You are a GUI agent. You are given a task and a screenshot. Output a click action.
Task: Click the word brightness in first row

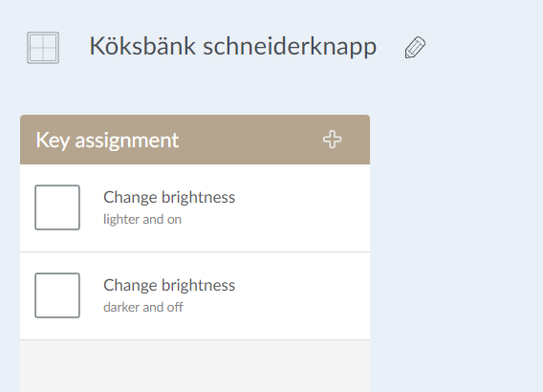[x=199, y=198]
